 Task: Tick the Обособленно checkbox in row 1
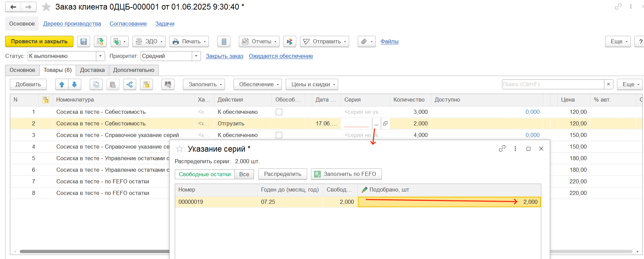(279, 112)
